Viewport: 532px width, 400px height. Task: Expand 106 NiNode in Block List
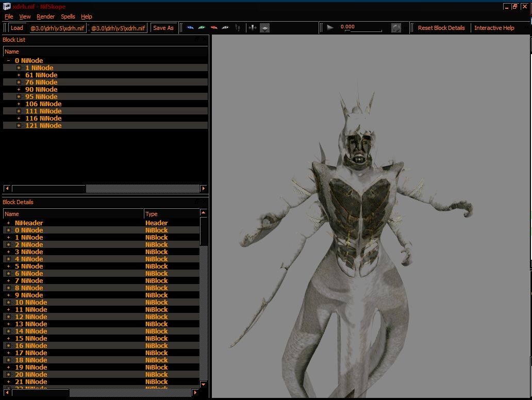pos(19,104)
